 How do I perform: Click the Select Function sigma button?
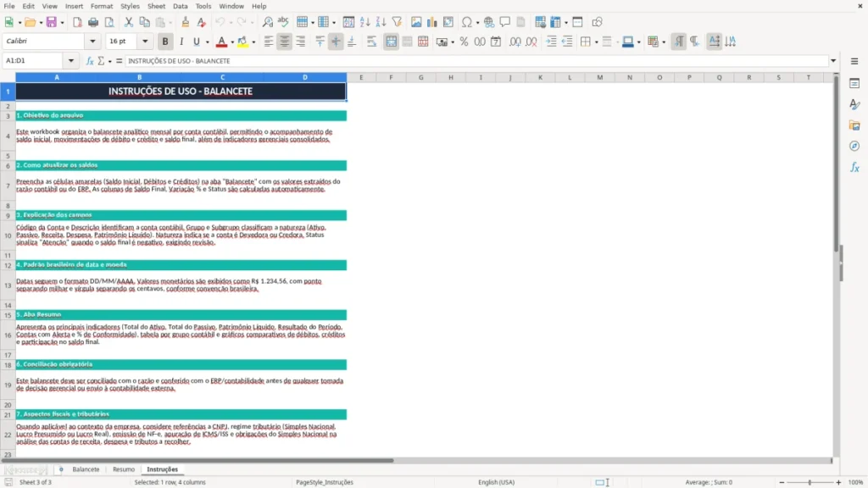coord(101,61)
